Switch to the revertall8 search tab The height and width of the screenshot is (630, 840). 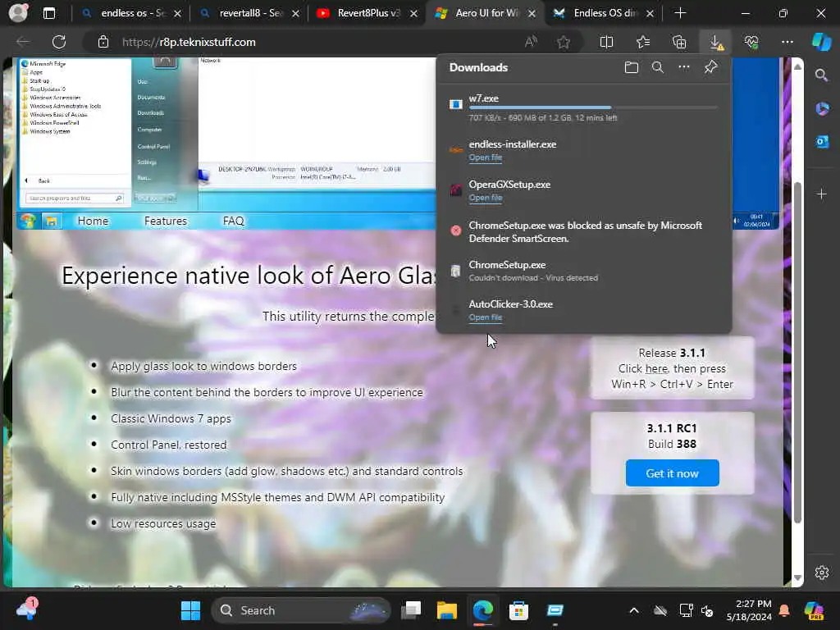pyautogui.click(x=249, y=13)
